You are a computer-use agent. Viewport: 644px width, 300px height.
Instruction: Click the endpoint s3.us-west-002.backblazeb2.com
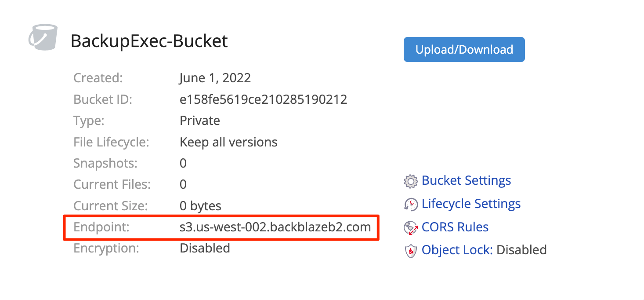pyautogui.click(x=275, y=227)
